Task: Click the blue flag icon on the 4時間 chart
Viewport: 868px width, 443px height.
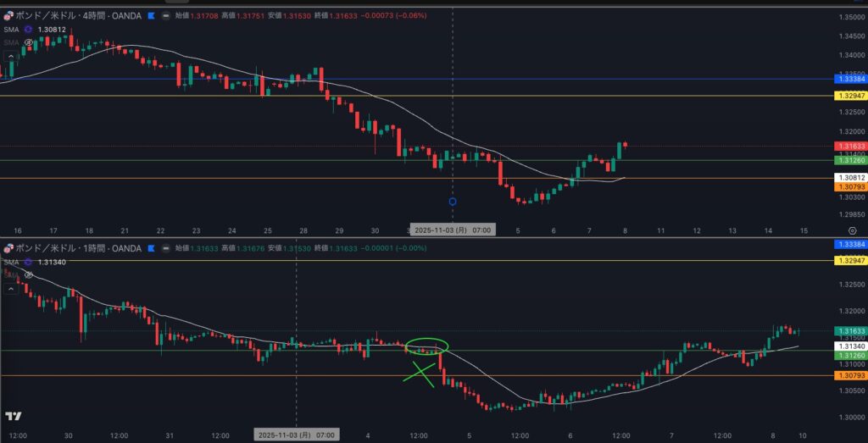Action: [x=151, y=15]
